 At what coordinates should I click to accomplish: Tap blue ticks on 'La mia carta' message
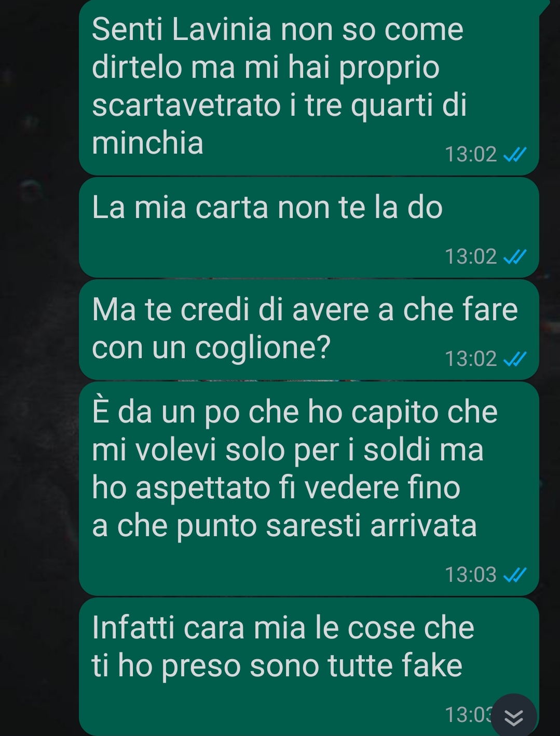516,256
